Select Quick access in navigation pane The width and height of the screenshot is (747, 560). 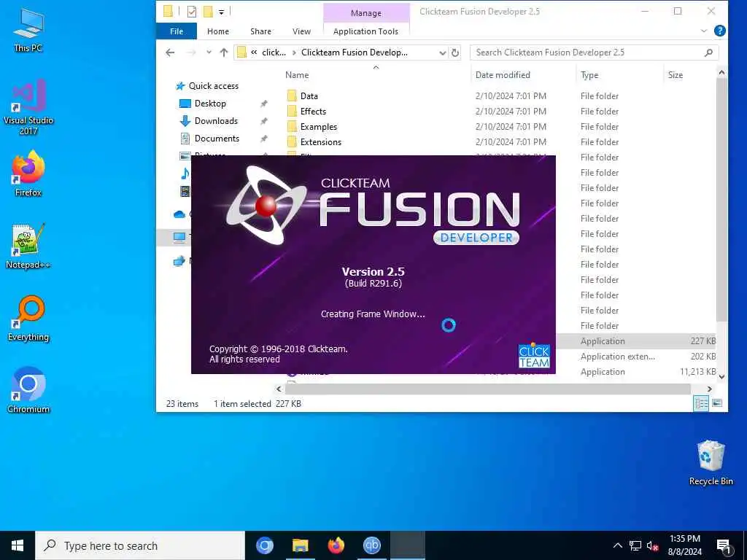(x=214, y=86)
